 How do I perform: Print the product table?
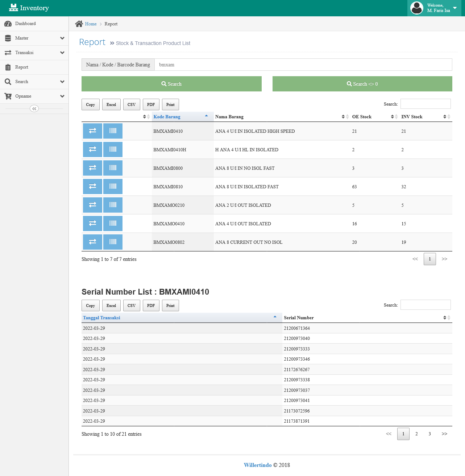(x=170, y=104)
